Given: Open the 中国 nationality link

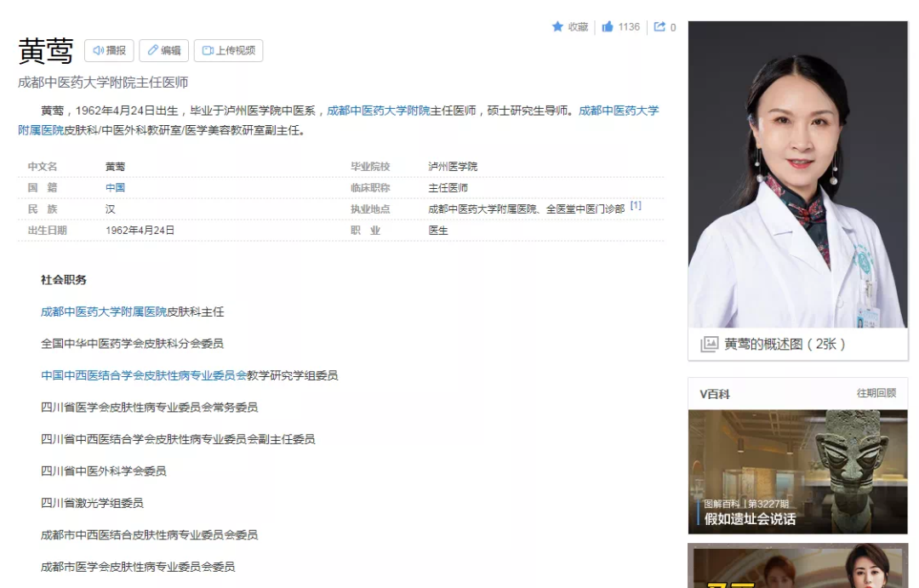Looking at the screenshot, I should point(115,187).
